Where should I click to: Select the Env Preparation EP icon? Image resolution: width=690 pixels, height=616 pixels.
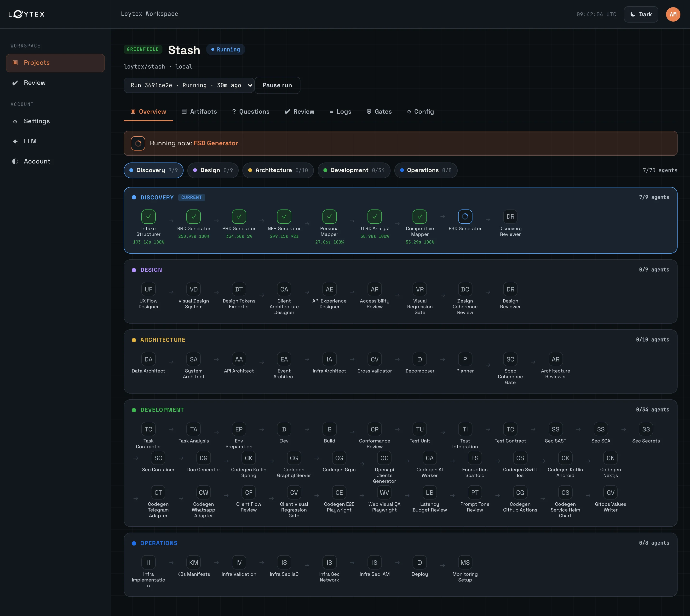tap(239, 429)
